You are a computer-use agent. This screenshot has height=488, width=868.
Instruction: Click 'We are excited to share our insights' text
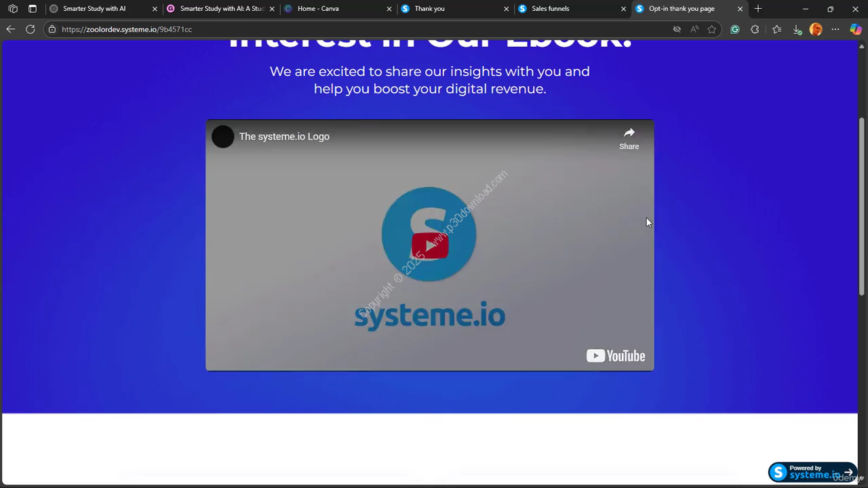[429, 71]
